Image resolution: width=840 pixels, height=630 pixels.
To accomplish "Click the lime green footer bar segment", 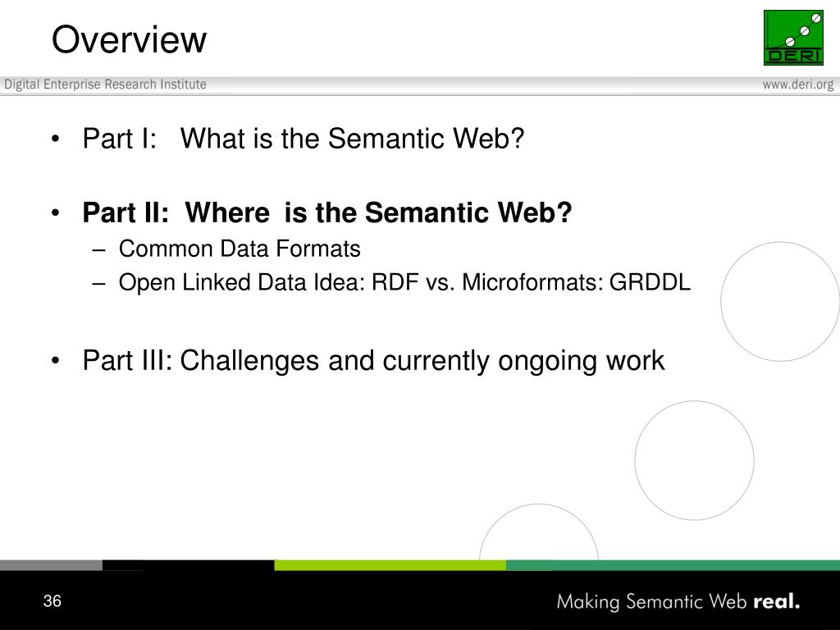I will 390,565.
